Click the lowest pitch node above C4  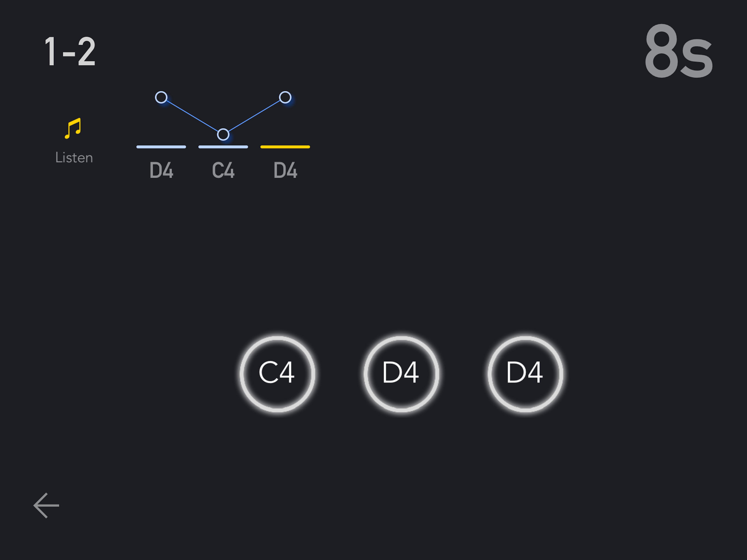223,135
